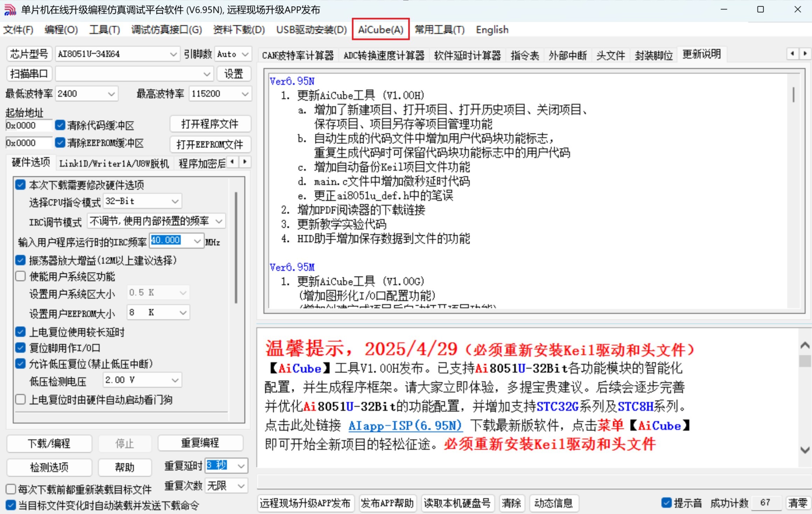
Task: Click the left tab-scroll arrow beside 更新说明
Action: pyautogui.click(x=792, y=54)
